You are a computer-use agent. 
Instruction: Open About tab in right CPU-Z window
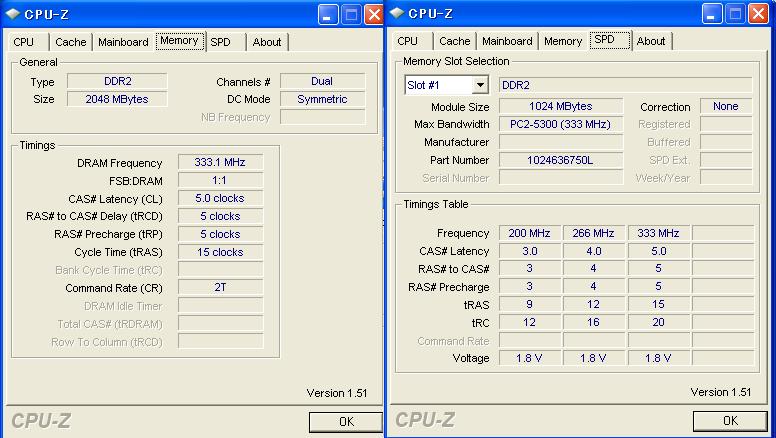click(651, 41)
